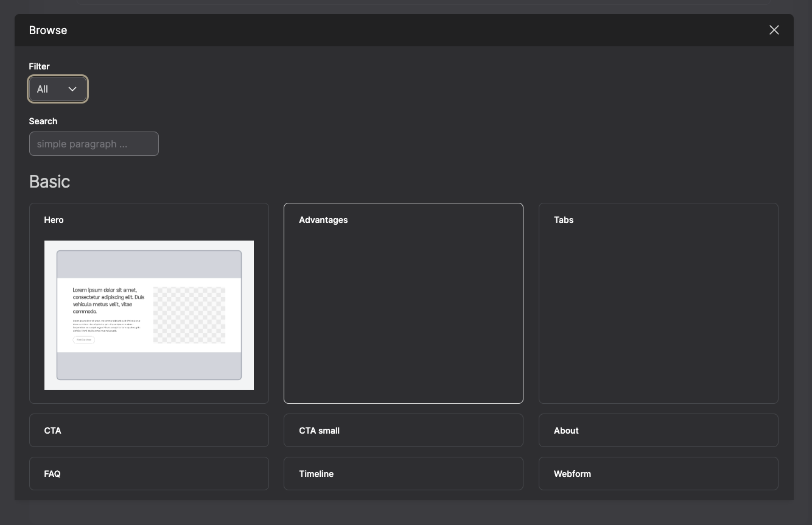Image resolution: width=812 pixels, height=525 pixels.
Task: Click inside the Search field
Action: (94, 144)
